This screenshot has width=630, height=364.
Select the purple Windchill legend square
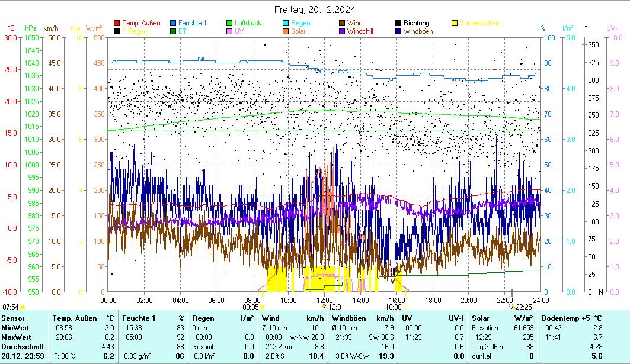point(343,31)
